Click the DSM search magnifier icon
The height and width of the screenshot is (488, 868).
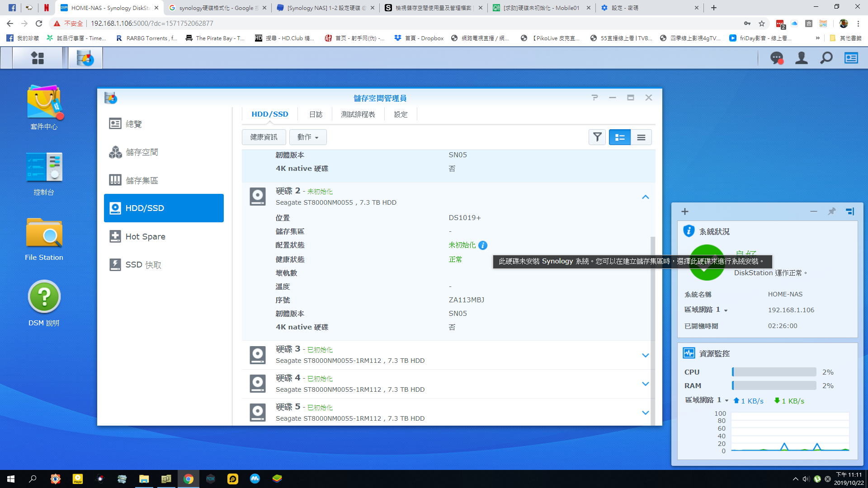tap(826, 58)
